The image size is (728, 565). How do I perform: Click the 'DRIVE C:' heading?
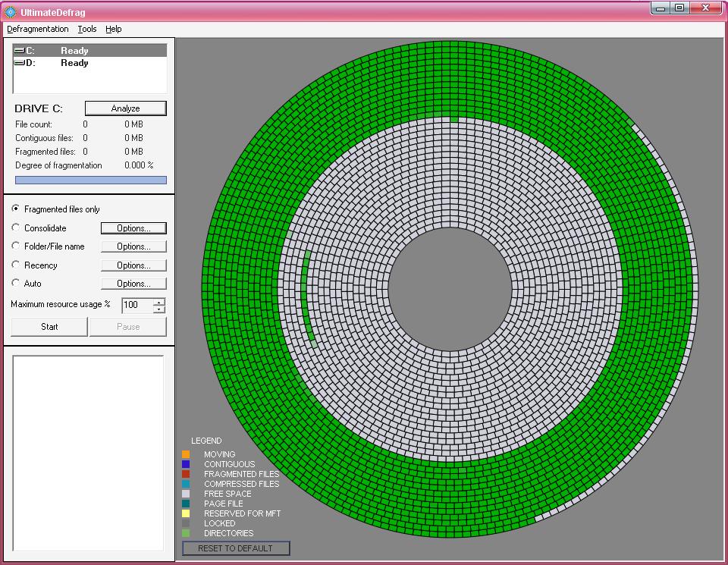click(x=39, y=108)
